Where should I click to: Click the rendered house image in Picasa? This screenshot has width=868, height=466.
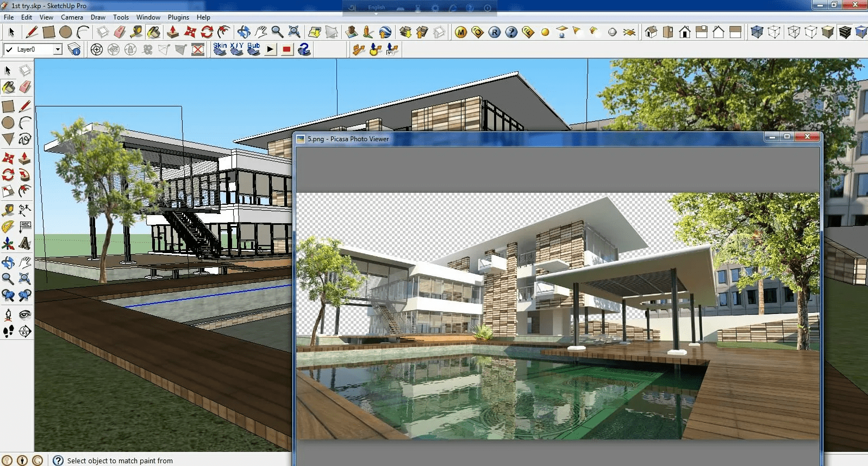(558, 316)
